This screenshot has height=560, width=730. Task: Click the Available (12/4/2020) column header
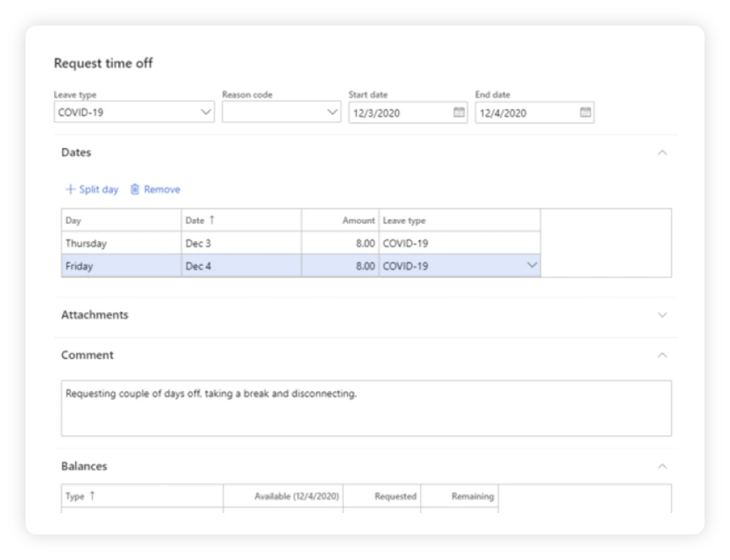(283, 496)
